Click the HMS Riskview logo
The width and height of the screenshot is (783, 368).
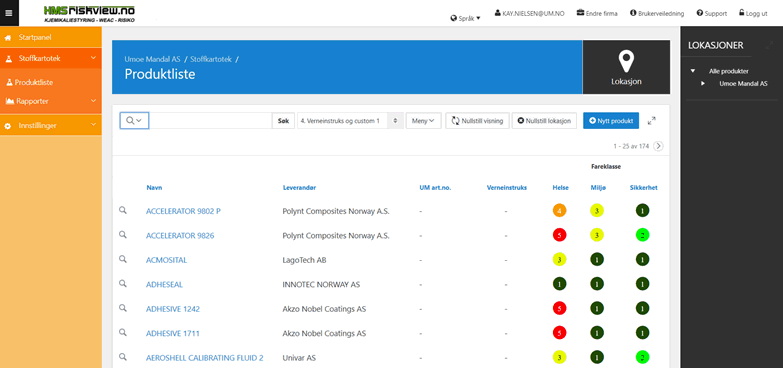[89, 13]
